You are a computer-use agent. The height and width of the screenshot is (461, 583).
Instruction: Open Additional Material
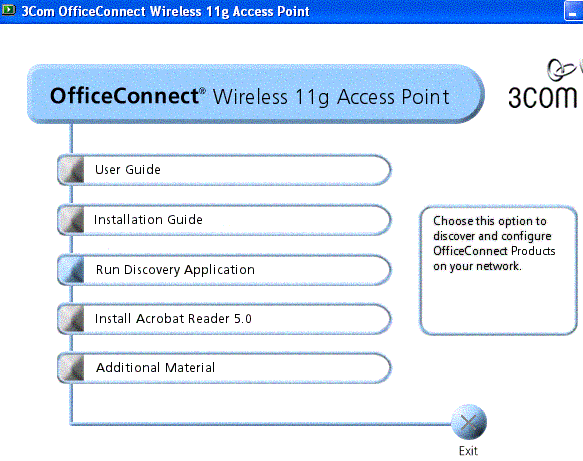[x=224, y=368]
